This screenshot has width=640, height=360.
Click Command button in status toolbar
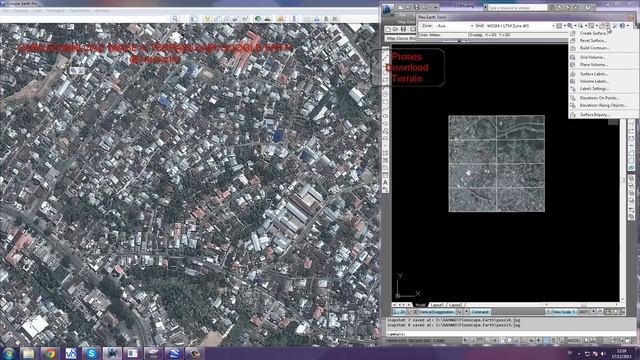480,312
